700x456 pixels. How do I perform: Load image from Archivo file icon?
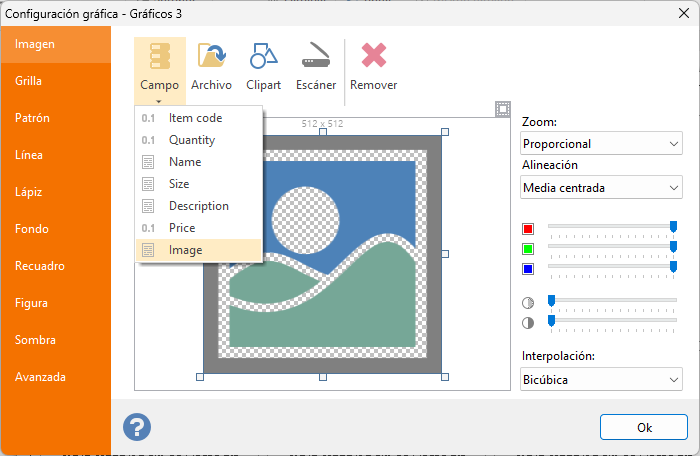(211, 66)
